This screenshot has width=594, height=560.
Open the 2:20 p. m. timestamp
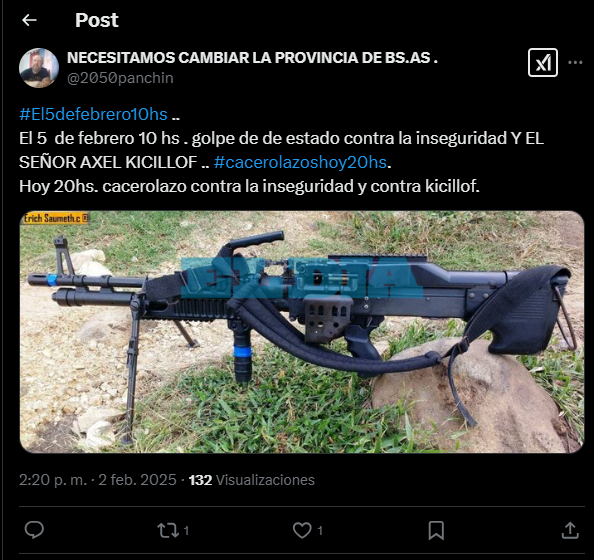click(x=53, y=480)
